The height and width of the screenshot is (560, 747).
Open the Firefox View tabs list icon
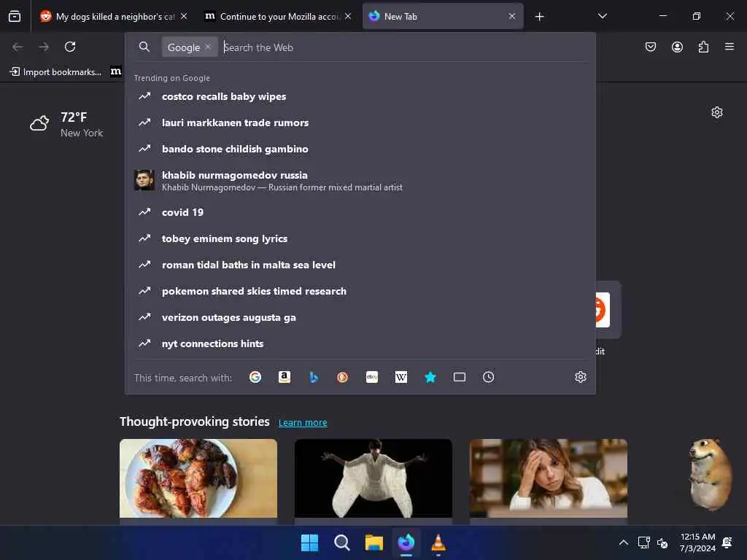click(x=15, y=16)
